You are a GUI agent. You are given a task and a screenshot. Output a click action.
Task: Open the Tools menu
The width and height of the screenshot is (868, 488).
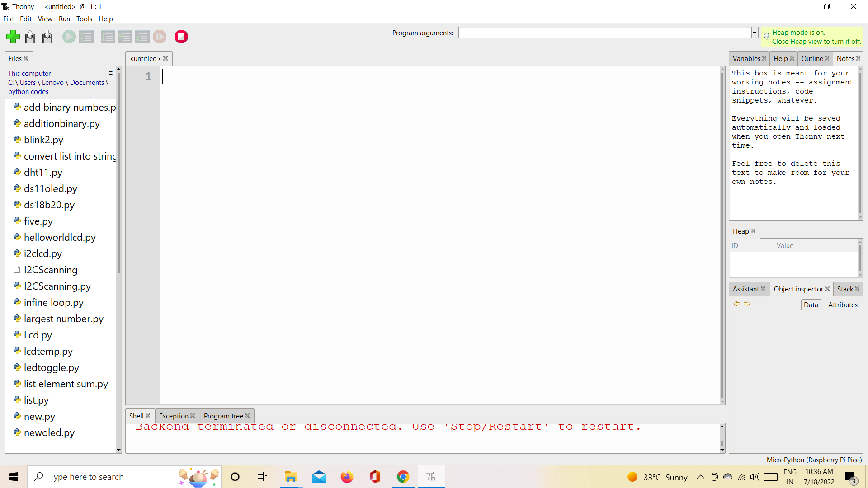[84, 19]
